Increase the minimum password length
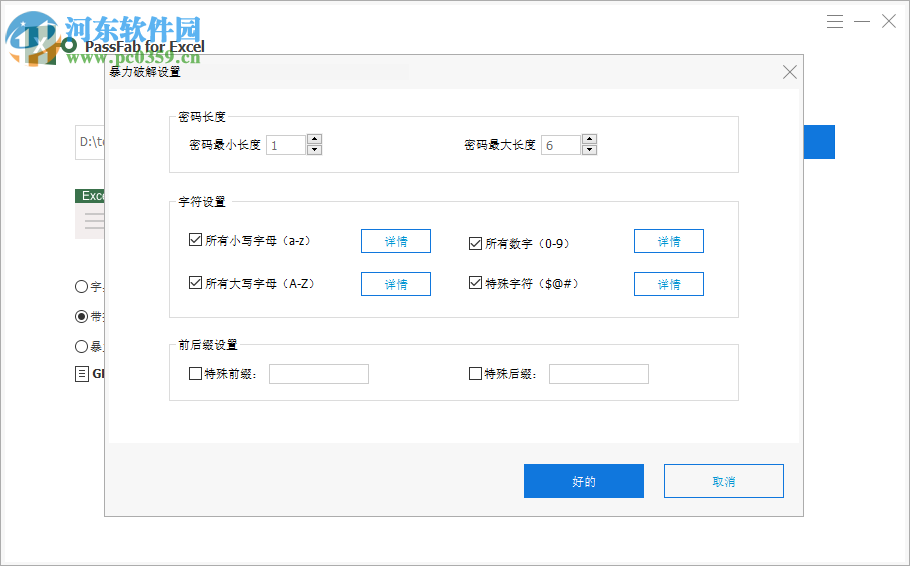Screen dimensions: 910x566 pos(315,139)
